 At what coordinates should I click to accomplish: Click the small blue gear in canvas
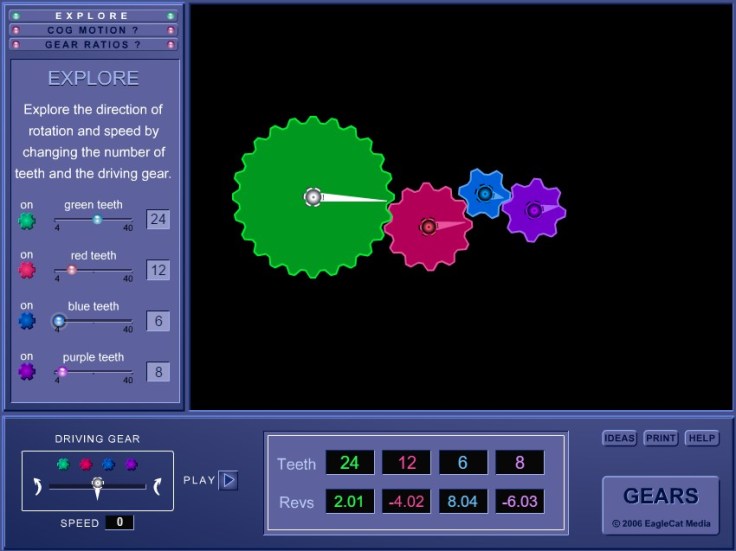484,193
